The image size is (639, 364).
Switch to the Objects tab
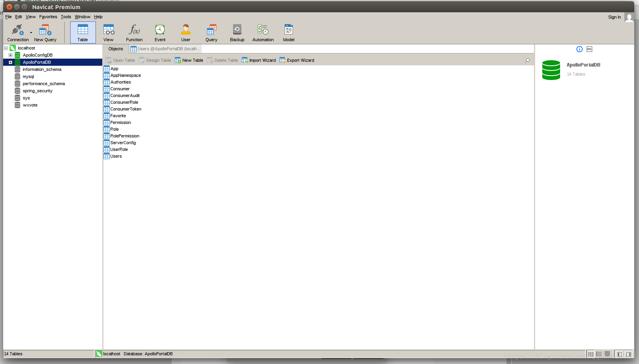[x=116, y=49]
